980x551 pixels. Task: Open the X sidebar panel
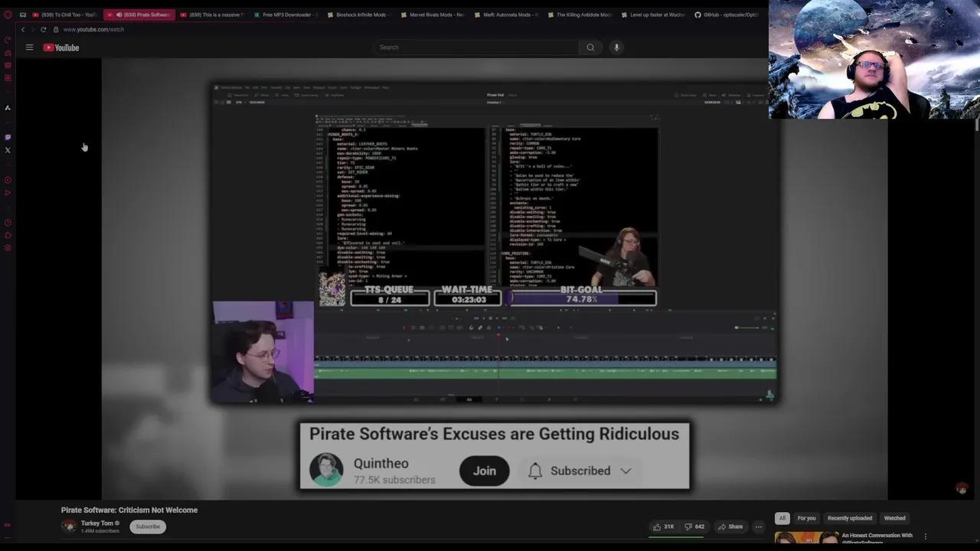click(8, 150)
